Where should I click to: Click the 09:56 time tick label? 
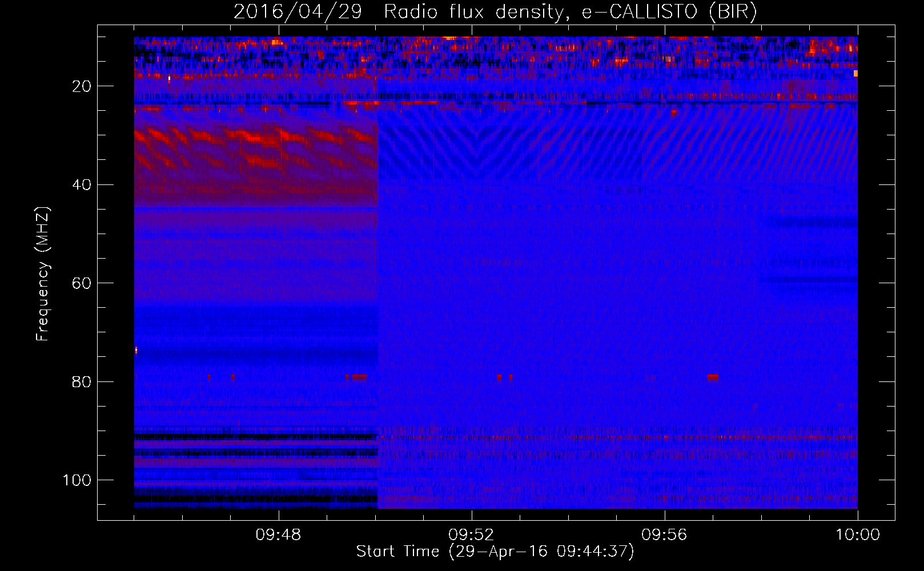[x=664, y=535]
